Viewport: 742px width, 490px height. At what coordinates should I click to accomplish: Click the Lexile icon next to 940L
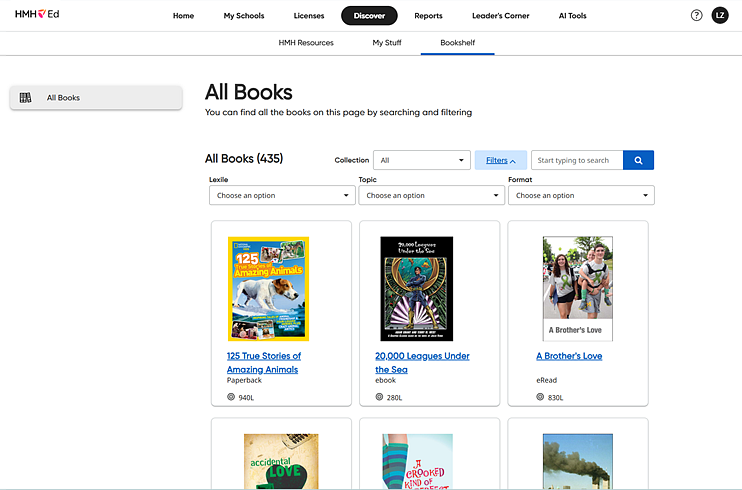click(x=231, y=397)
